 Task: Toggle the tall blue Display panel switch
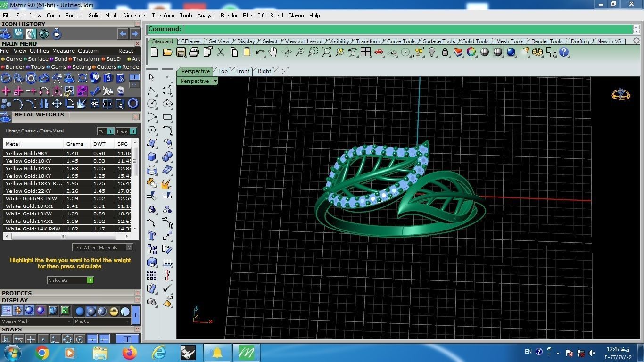tap(136, 314)
